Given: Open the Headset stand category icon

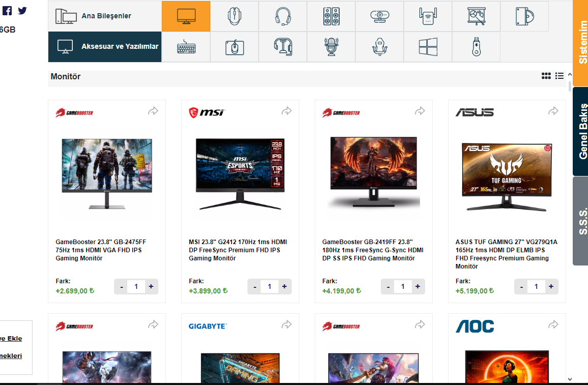Looking at the screenshot, I should point(283,47).
